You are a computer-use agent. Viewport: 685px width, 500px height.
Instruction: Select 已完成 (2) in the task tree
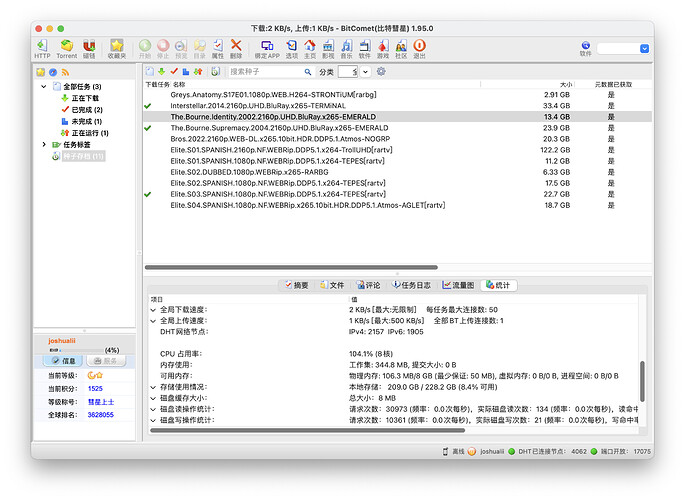(82, 110)
